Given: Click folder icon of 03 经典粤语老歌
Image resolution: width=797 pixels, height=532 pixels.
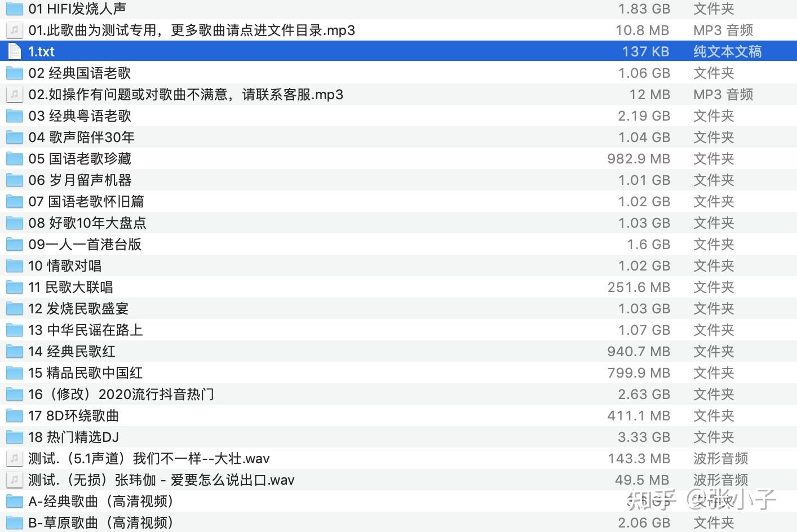Looking at the screenshot, I should pyautogui.click(x=14, y=116).
